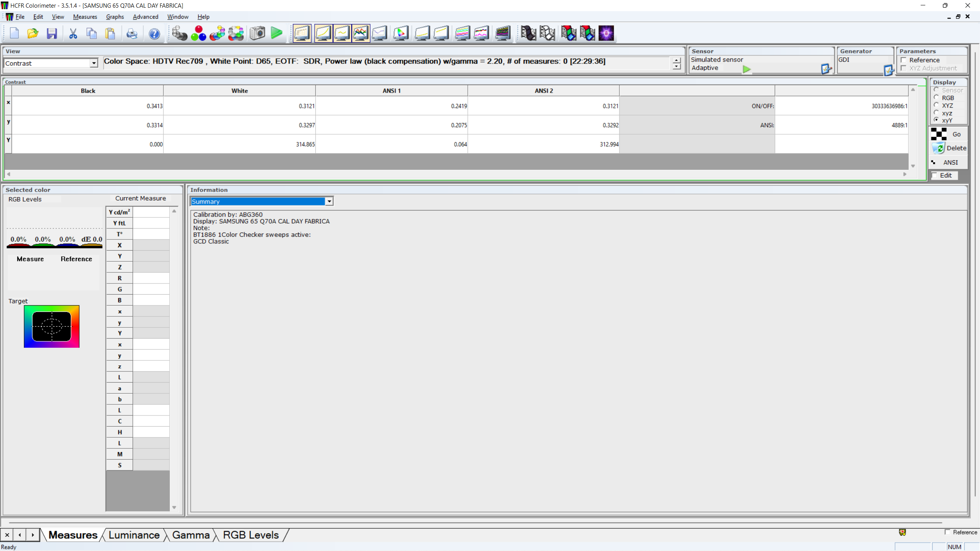
Task: Enable the Reference checkbox in Parameters
Action: [904, 60]
